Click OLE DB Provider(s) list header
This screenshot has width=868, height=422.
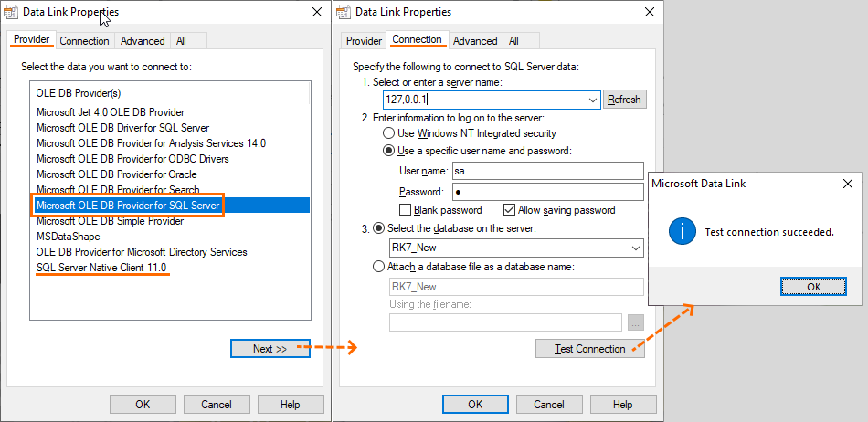[x=169, y=93]
